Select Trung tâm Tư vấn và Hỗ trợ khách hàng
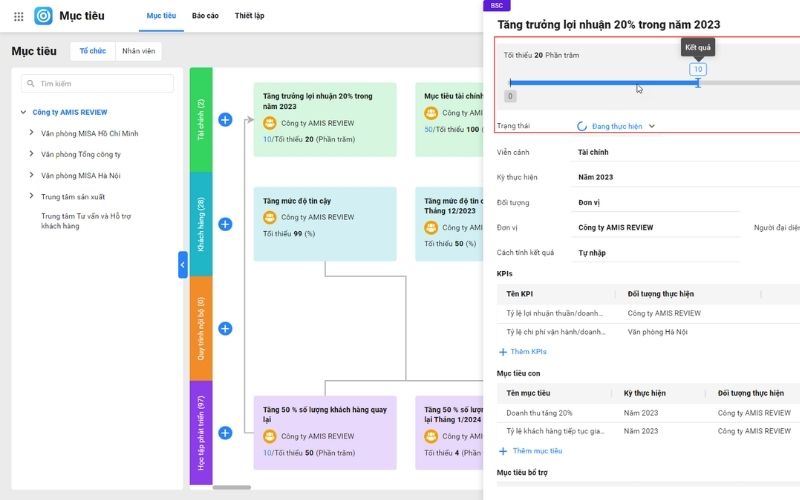 coord(86,221)
